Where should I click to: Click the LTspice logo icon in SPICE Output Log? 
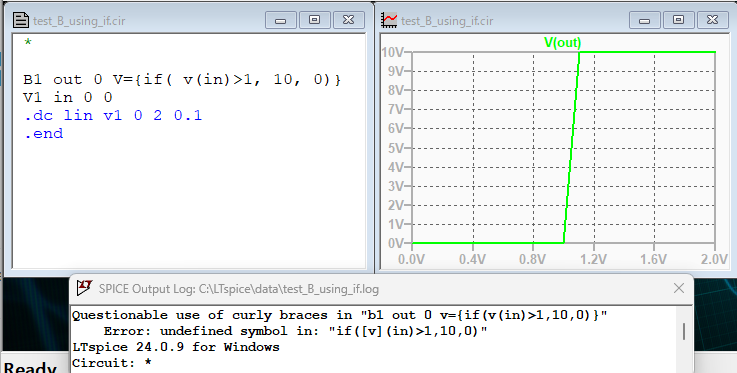84,288
